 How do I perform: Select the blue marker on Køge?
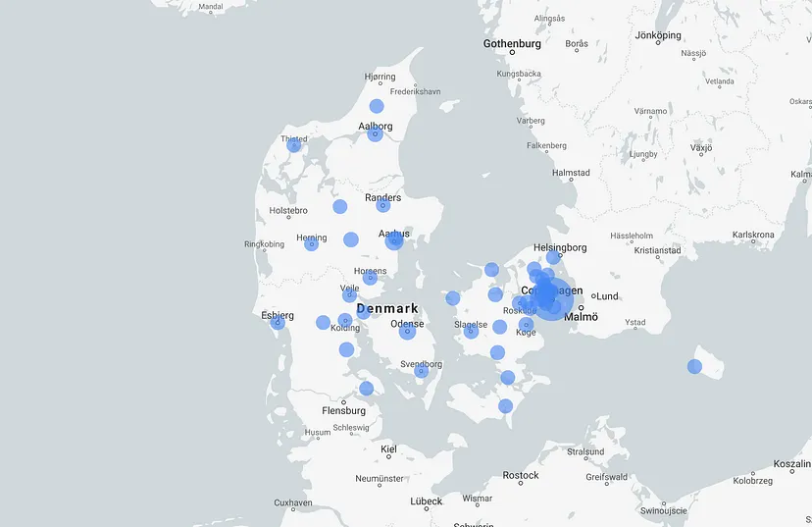coord(527,324)
